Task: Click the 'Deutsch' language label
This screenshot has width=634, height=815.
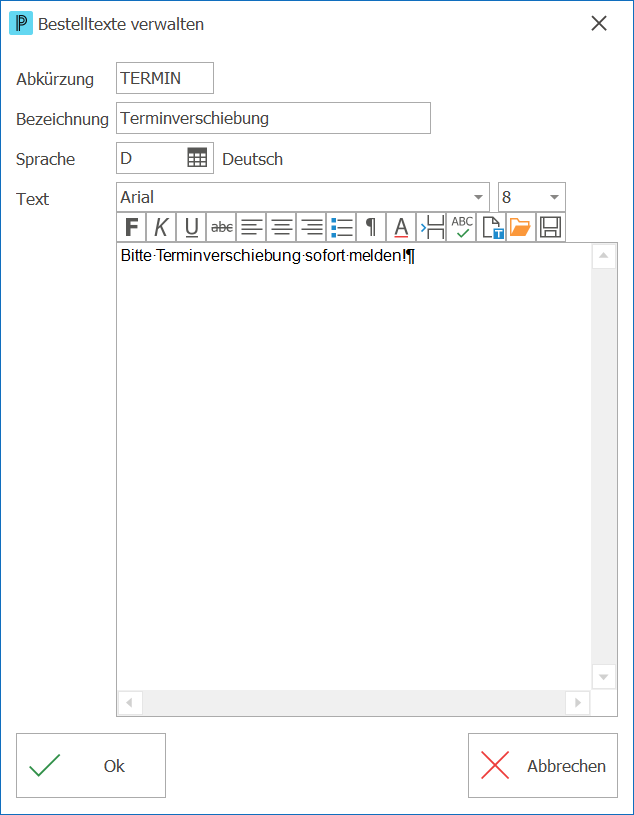Action: (x=253, y=159)
